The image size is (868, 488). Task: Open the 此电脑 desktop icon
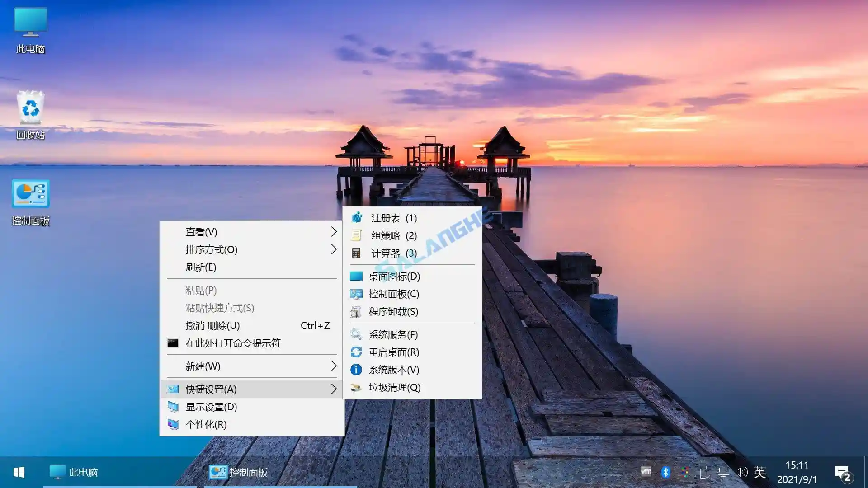30,30
